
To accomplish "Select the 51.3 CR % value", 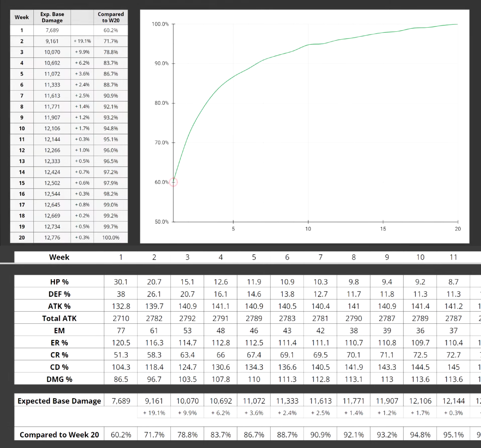I will [121, 355].
